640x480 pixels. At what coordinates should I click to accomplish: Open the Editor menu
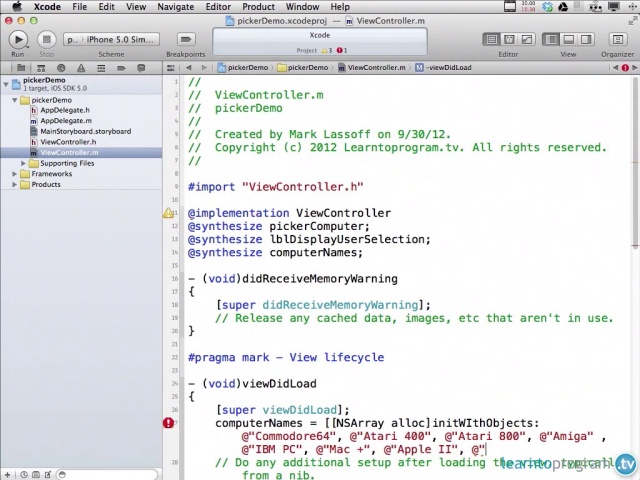(218, 7)
